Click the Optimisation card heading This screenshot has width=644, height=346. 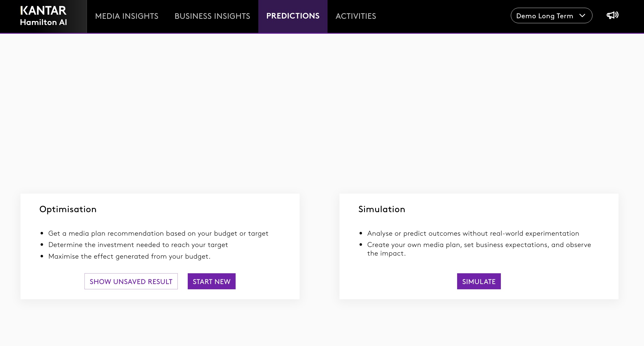click(x=68, y=209)
